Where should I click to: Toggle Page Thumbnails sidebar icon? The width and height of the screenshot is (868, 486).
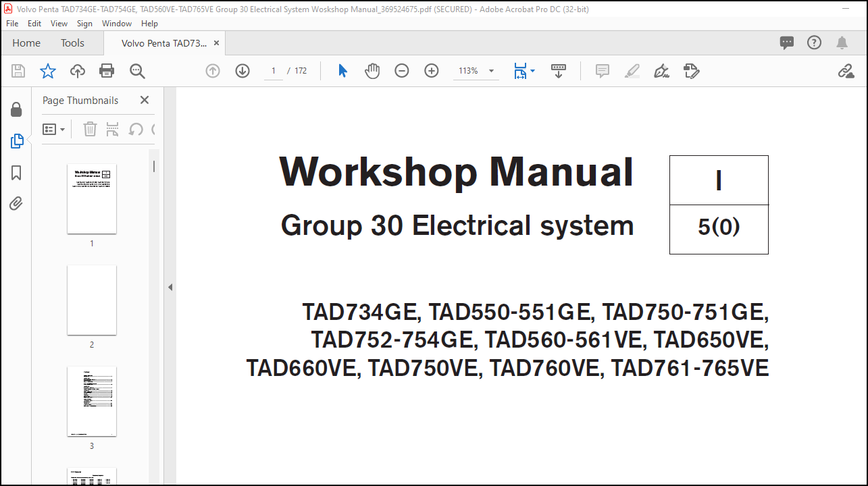(16, 141)
